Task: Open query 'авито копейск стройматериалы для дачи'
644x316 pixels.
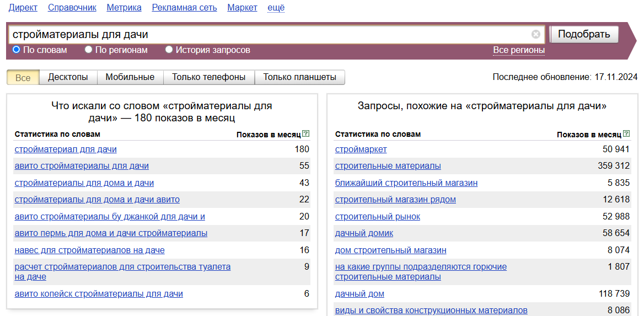Action: pyautogui.click(x=99, y=294)
